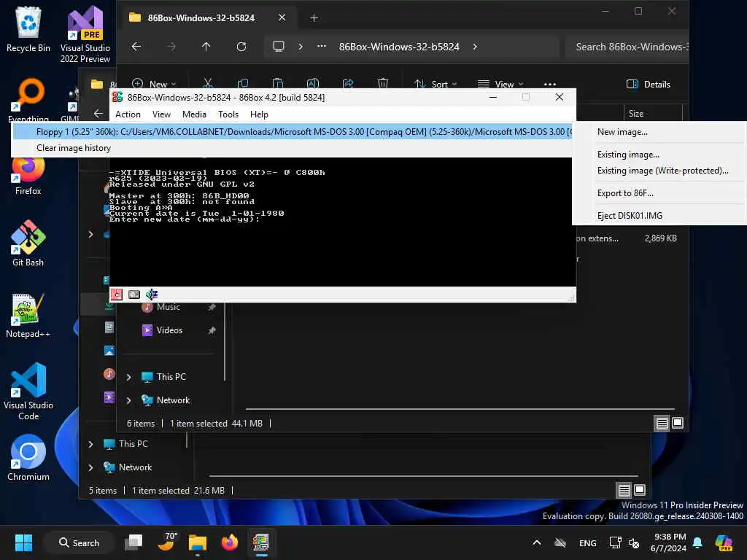
Task: Unpin Videos using its pin icon
Action: pyautogui.click(x=212, y=330)
